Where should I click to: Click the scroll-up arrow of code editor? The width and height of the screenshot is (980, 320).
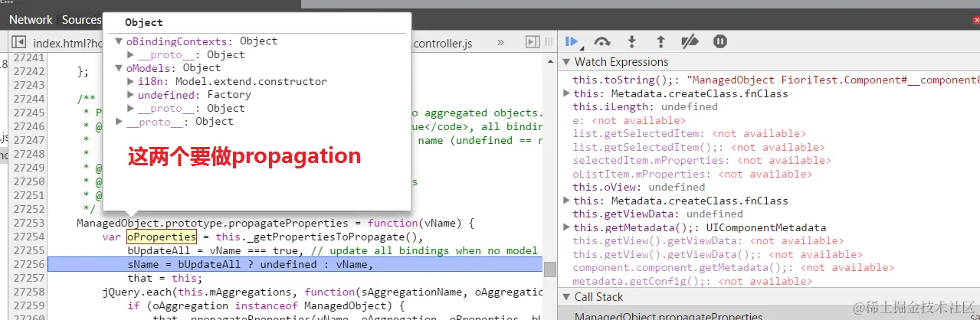(549, 60)
